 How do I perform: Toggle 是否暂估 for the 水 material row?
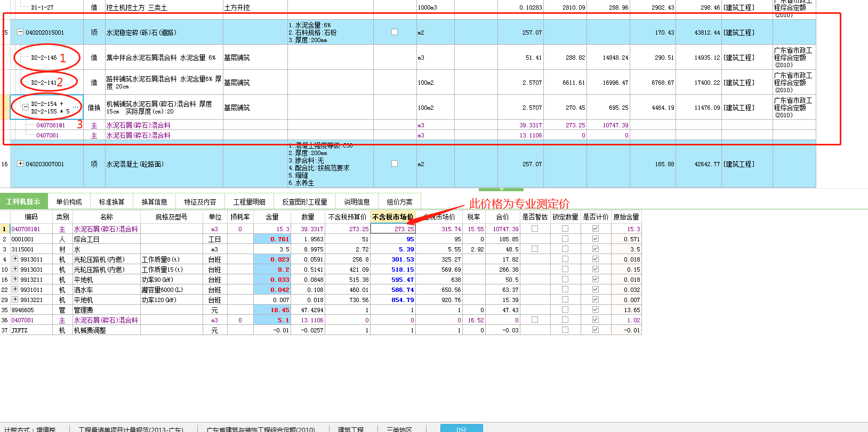[x=535, y=249]
